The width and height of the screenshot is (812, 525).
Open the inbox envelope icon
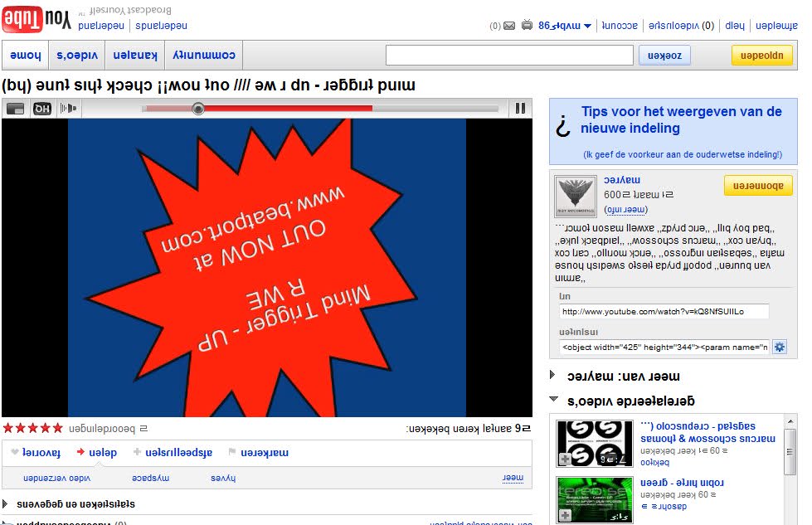[508, 26]
